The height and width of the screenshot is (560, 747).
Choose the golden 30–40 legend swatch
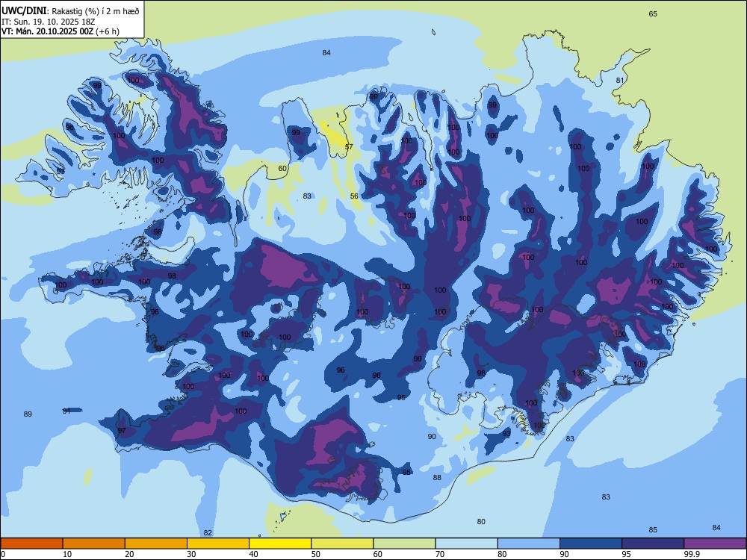pos(218,544)
